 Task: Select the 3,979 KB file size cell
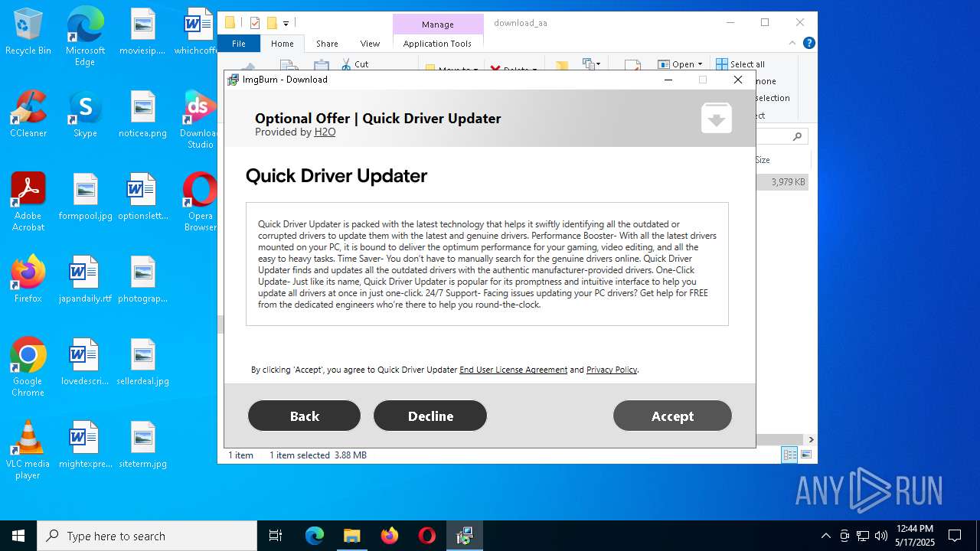(x=788, y=182)
